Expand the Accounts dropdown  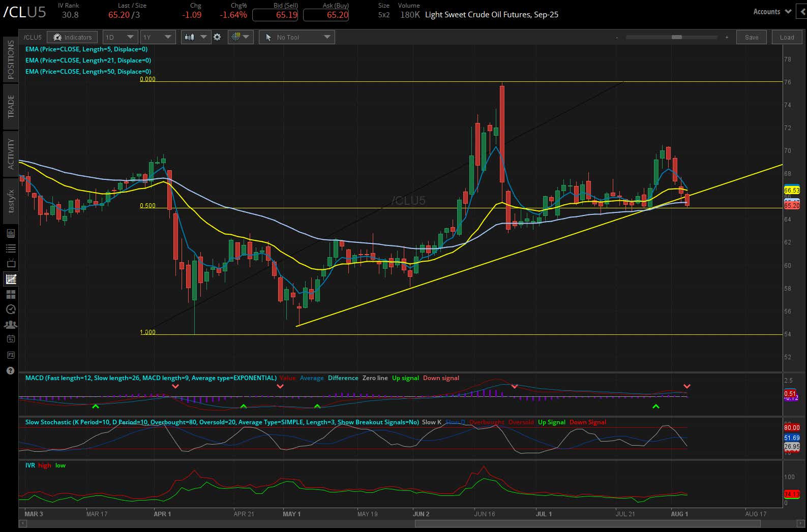(x=772, y=12)
